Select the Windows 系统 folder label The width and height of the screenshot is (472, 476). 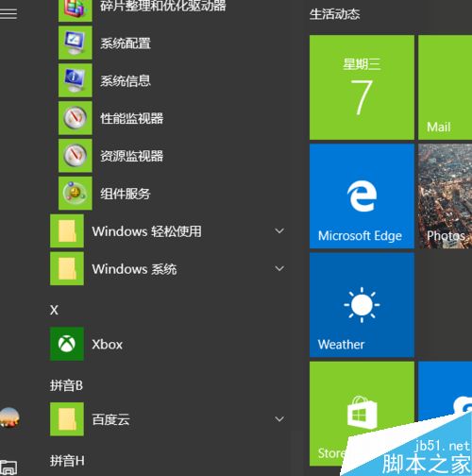point(134,269)
